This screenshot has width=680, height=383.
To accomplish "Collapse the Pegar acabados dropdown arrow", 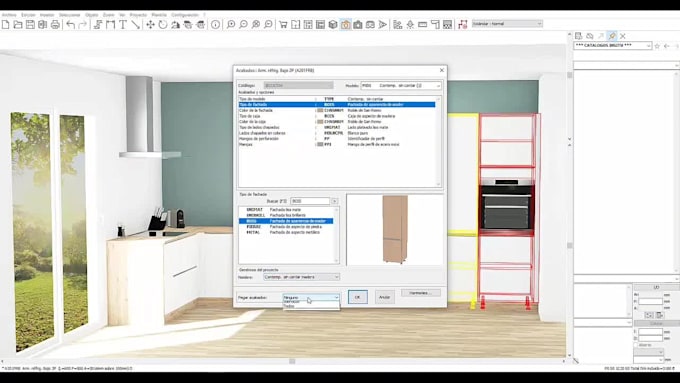I will [336, 297].
